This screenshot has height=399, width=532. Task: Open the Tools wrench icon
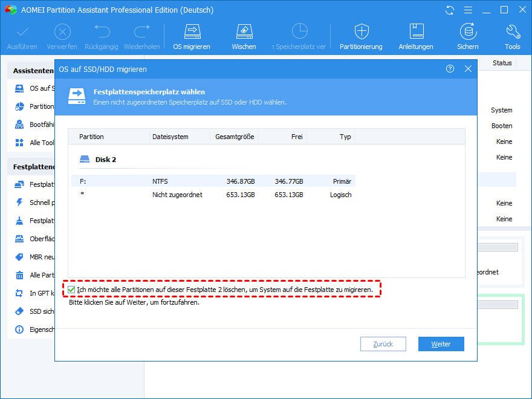coord(513,31)
